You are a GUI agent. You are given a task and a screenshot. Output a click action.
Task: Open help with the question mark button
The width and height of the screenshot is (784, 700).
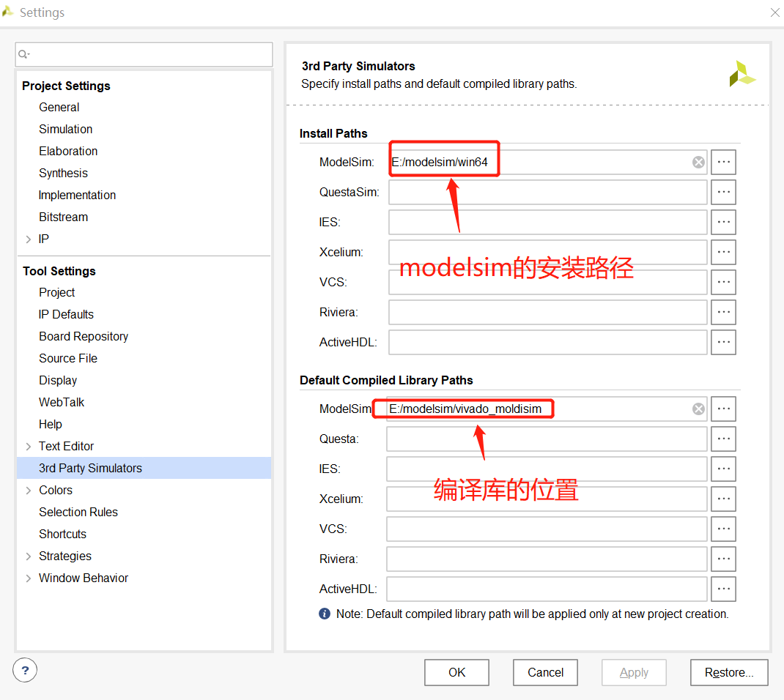[x=25, y=670]
